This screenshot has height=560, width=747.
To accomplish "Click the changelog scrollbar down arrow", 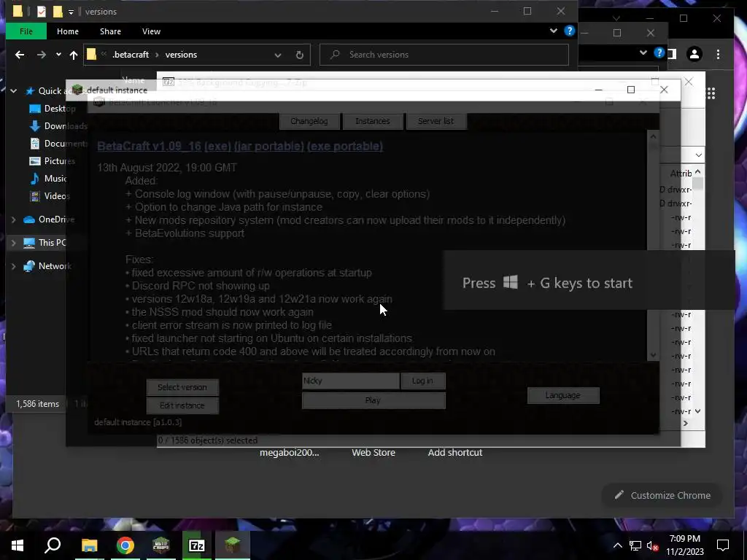I will coord(653,355).
